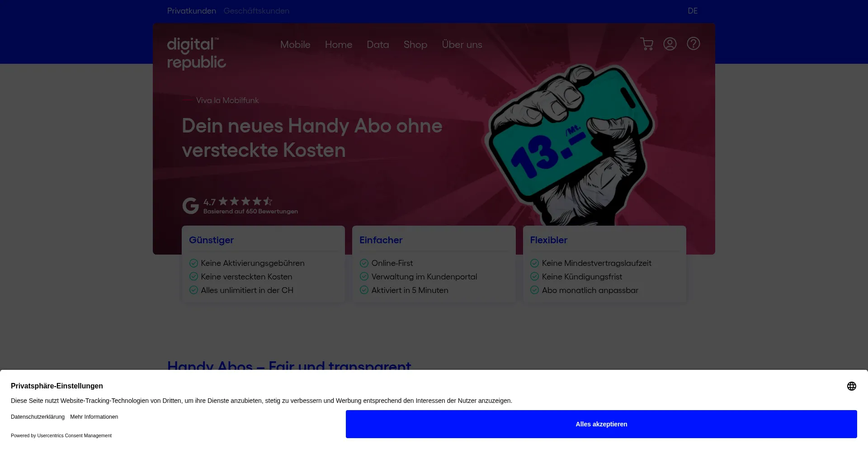Screen dimensions: 868x449
Task: Open the help question mark icon
Action: click(693, 44)
